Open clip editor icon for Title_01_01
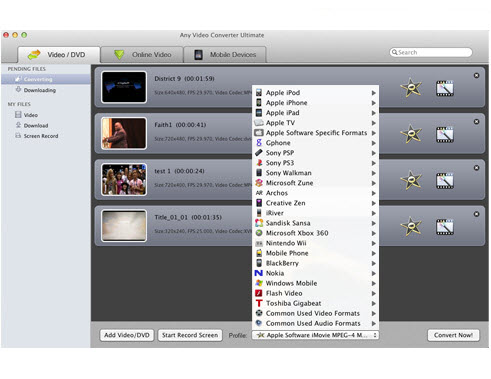The width and height of the screenshot is (491, 379). pos(445,227)
